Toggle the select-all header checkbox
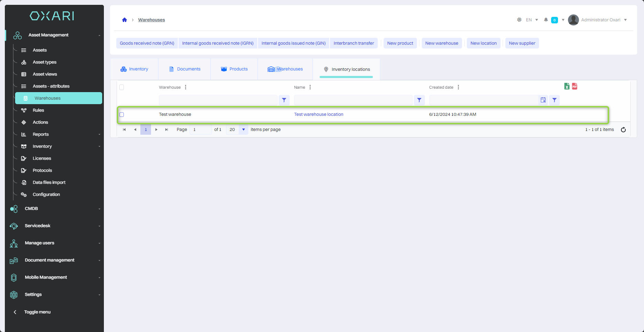The height and width of the screenshot is (332, 644). tap(121, 87)
